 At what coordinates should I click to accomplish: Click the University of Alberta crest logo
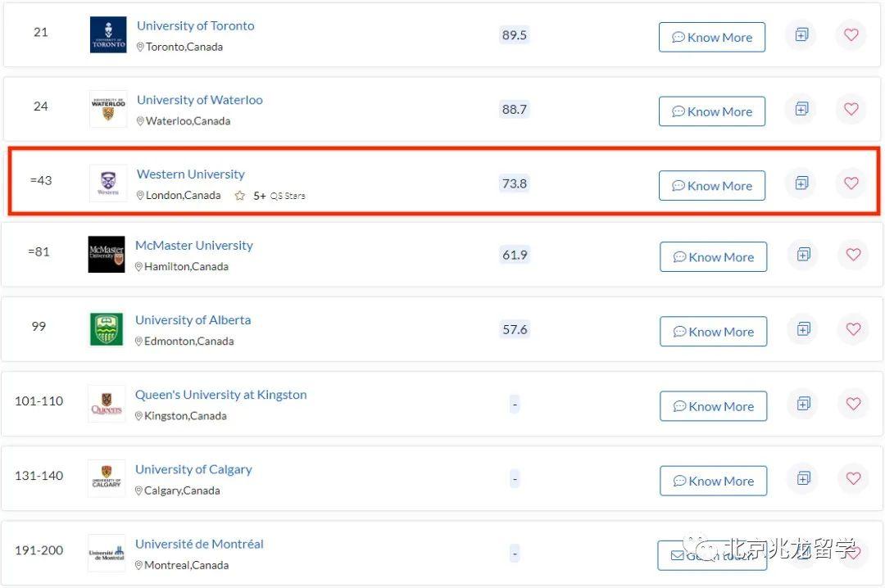tap(107, 328)
